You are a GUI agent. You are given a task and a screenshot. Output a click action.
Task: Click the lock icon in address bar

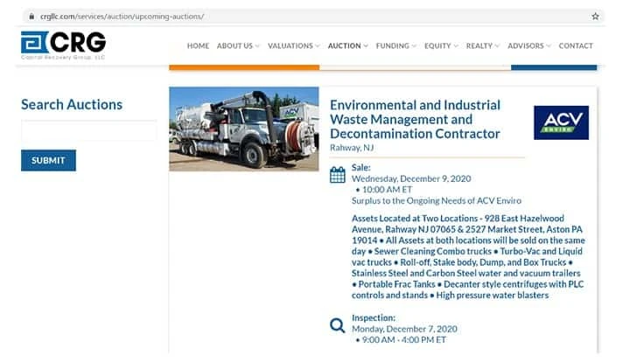coord(31,17)
